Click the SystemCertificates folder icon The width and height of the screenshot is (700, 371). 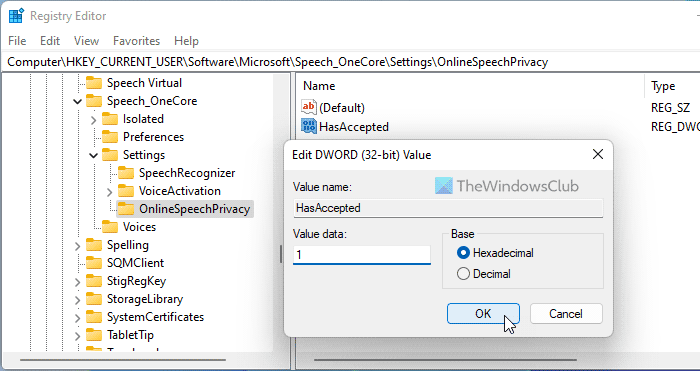[94, 317]
